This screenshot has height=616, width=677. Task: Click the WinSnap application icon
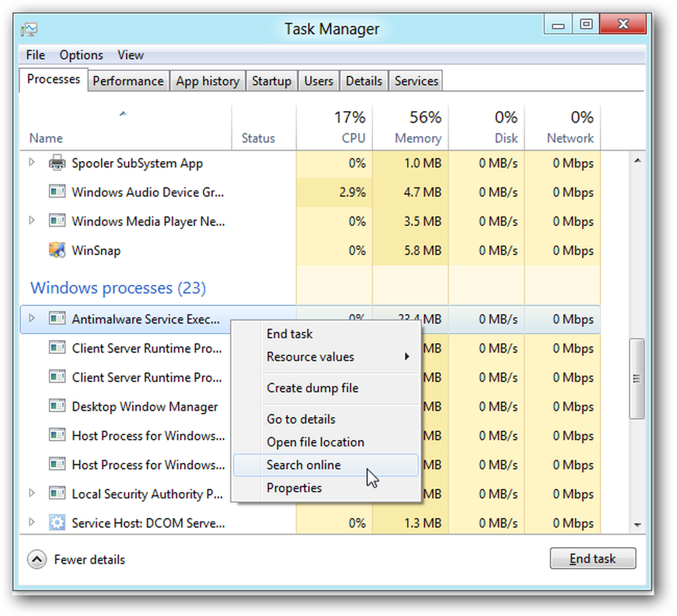point(57,250)
